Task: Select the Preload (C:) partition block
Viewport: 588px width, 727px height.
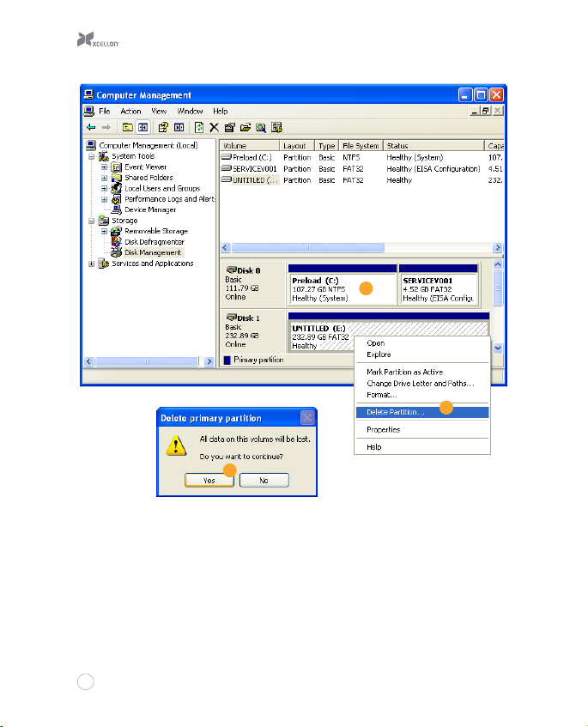Action: tap(342, 289)
